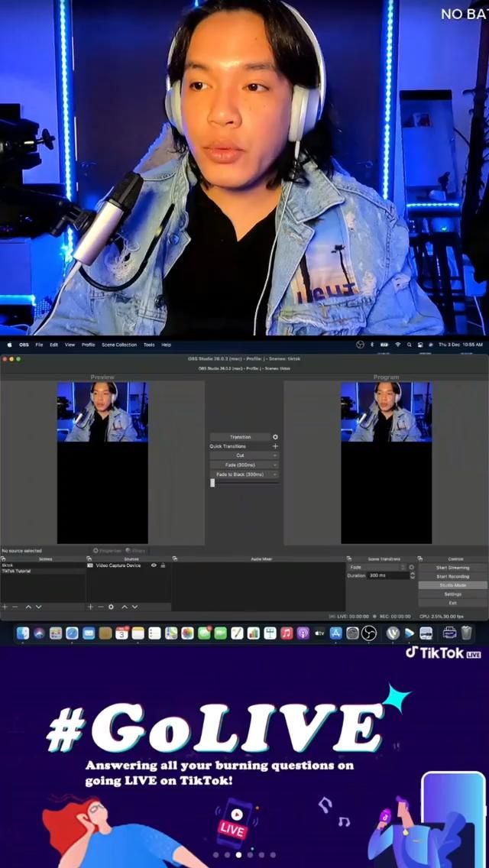Screen dimensions: 489x868
Task: Open Finder from the Dock
Action: [23, 633]
